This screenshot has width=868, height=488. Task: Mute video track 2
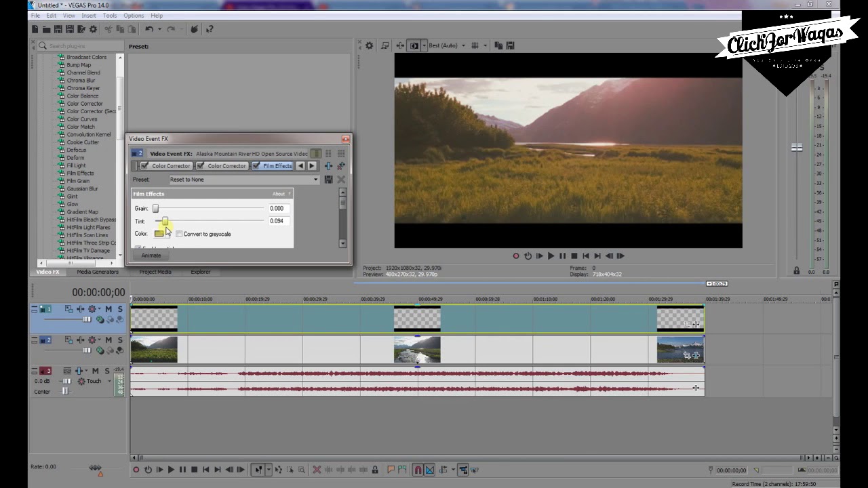[108, 340]
